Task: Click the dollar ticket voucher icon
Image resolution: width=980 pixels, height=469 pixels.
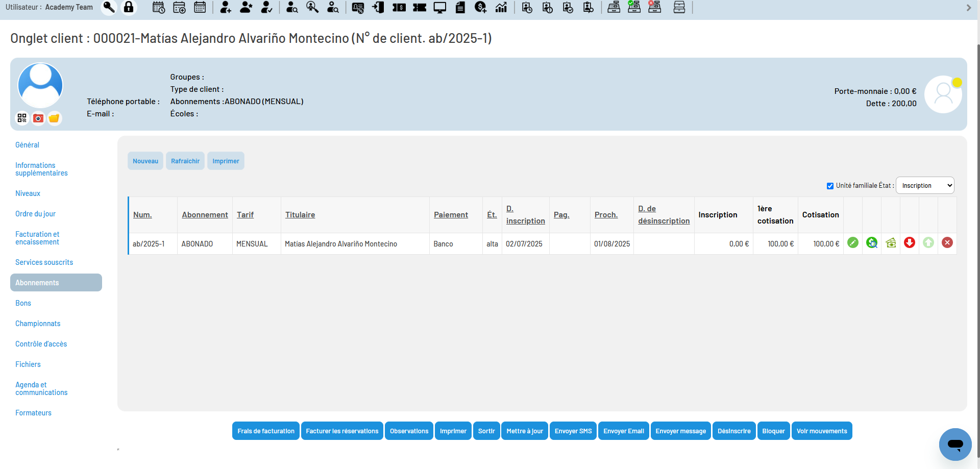Action: 399,7
